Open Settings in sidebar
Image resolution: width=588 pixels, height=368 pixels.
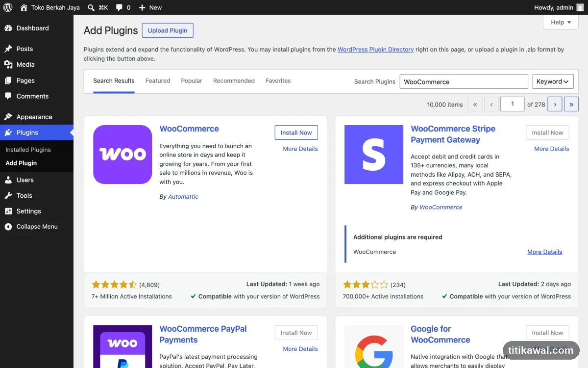[x=37, y=211]
